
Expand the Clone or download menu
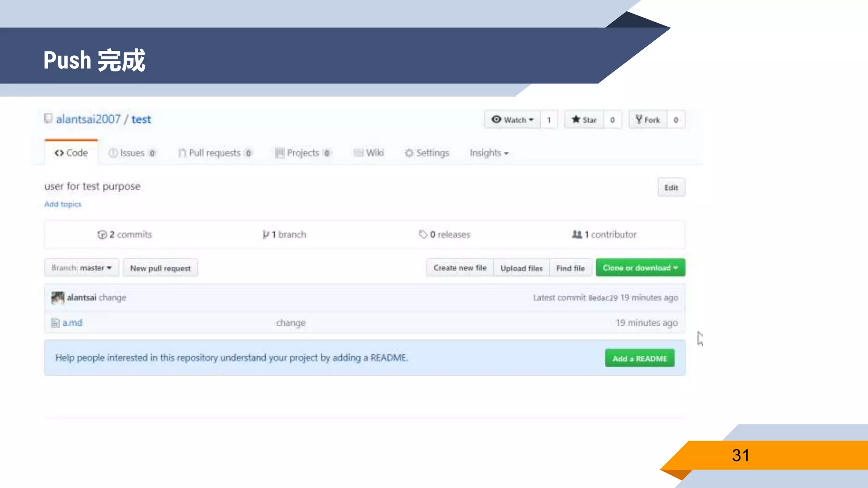coord(640,268)
